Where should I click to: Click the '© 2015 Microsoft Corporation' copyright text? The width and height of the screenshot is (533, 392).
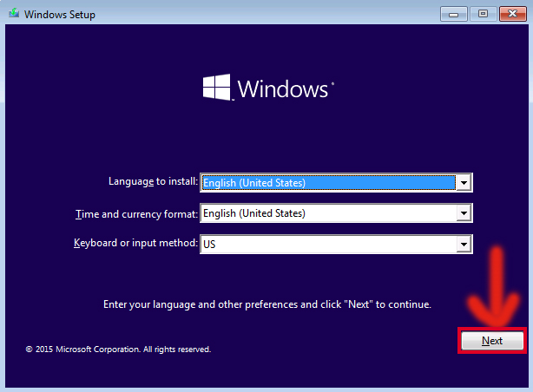pos(118,350)
